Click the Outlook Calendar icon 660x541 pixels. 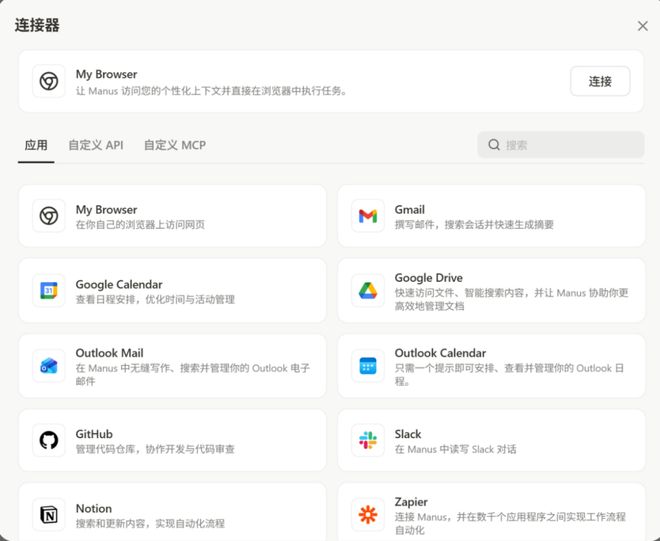pos(368,366)
